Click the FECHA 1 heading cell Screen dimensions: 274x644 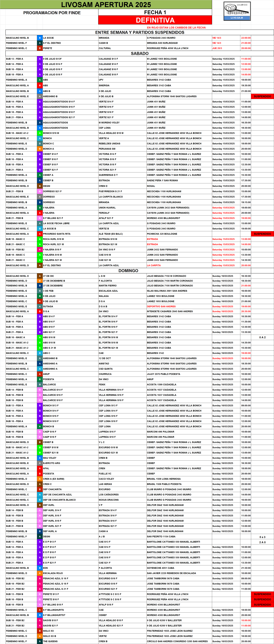[x=155, y=12]
